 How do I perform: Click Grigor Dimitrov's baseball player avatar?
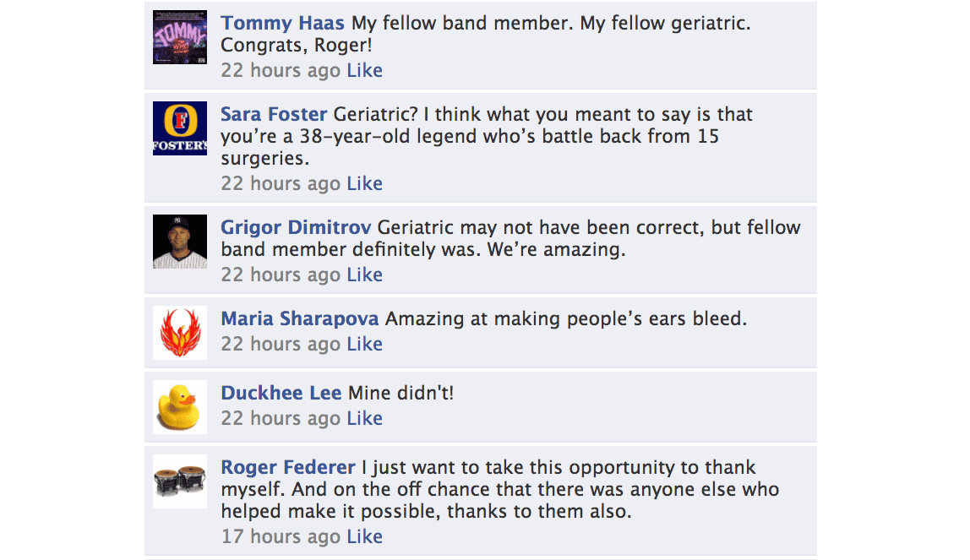click(180, 242)
